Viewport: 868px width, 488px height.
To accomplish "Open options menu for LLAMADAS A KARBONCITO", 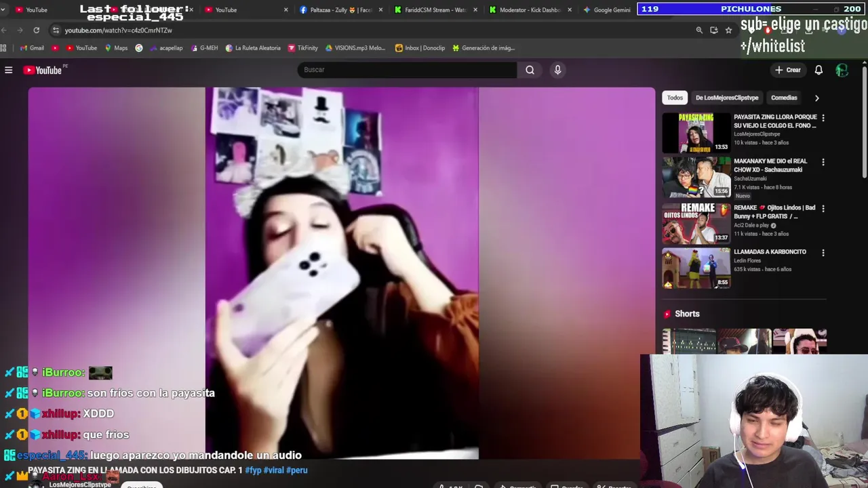I will pyautogui.click(x=823, y=253).
